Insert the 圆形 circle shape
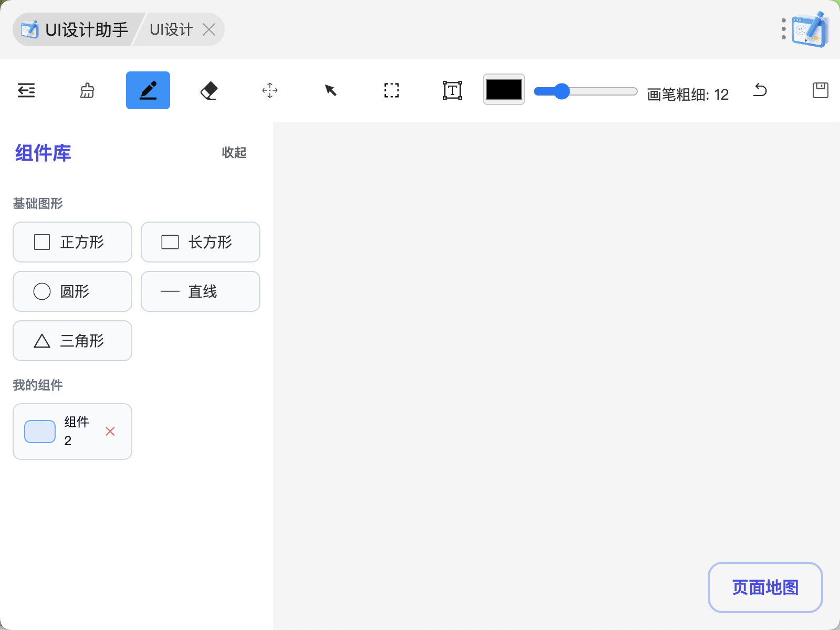This screenshot has height=630, width=840. [72, 291]
